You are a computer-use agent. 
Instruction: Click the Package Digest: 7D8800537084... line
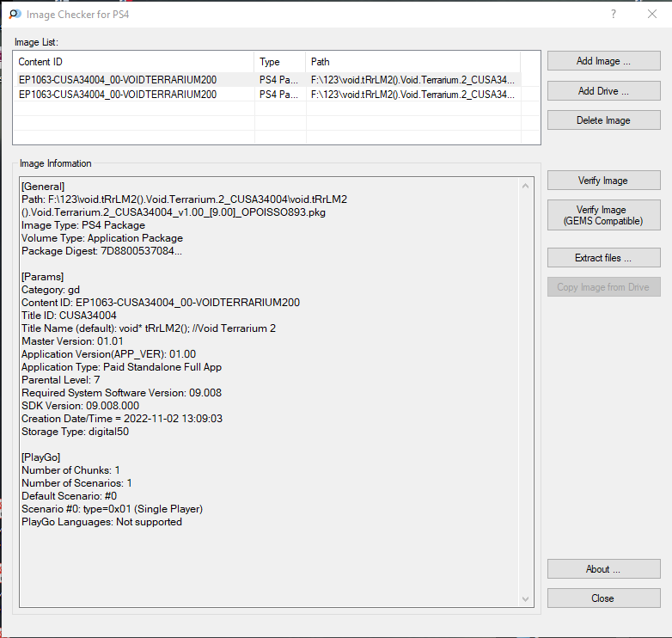[102, 251]
